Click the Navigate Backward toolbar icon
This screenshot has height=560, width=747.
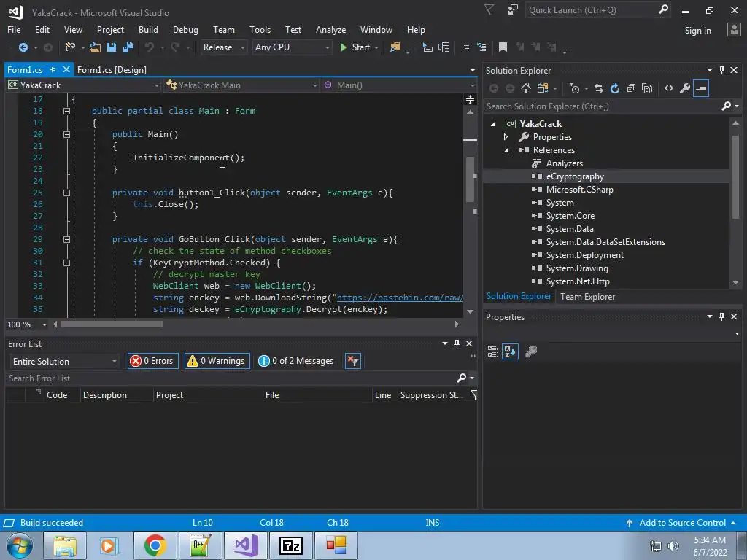[23, 47]
